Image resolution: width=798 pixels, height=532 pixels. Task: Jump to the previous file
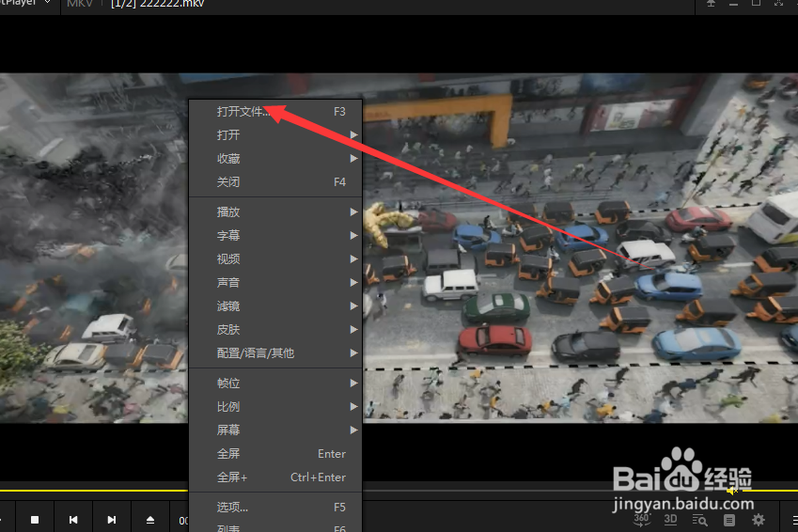point(73,519)
